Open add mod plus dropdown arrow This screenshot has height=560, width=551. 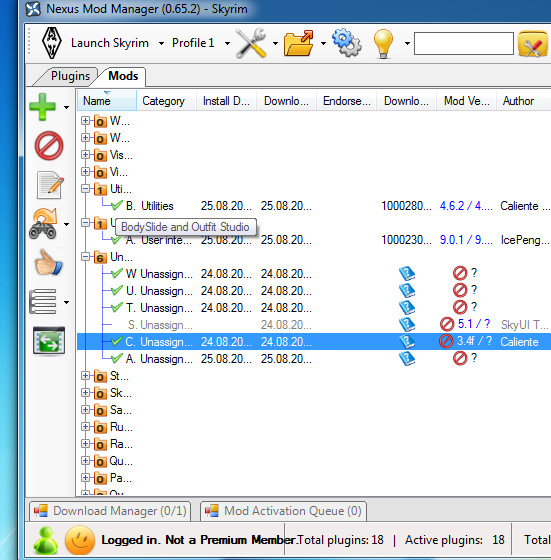coord(66,107)
